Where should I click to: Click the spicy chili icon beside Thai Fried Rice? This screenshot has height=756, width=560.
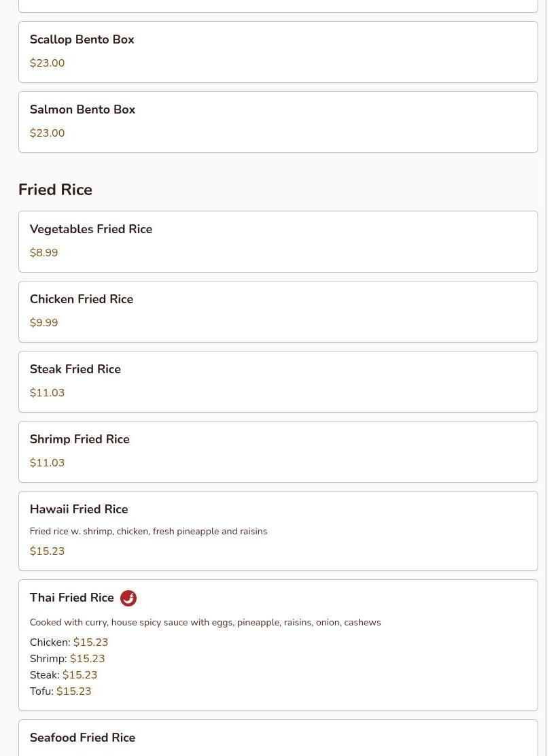128,598
